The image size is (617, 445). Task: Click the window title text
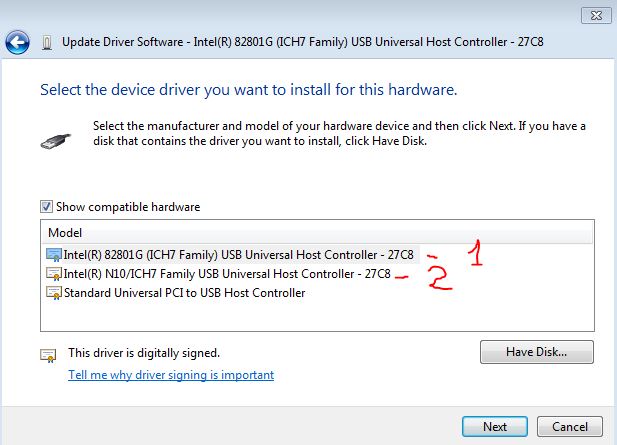coord(303,42)
